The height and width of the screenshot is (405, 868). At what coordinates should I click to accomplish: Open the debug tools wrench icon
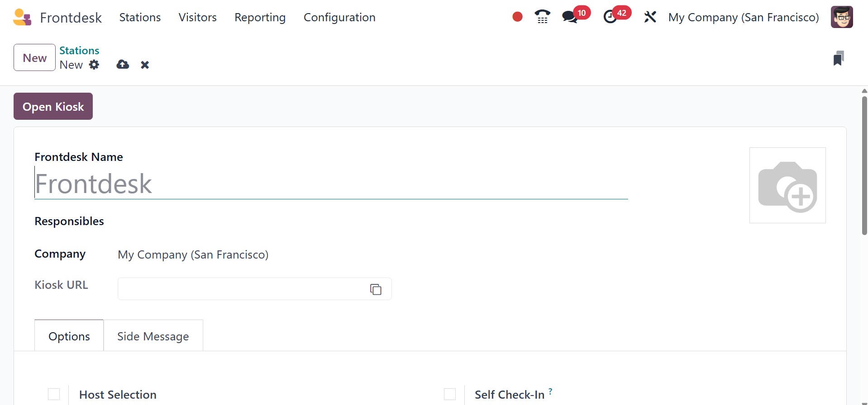pyautogui.click(x=650, y=17)
